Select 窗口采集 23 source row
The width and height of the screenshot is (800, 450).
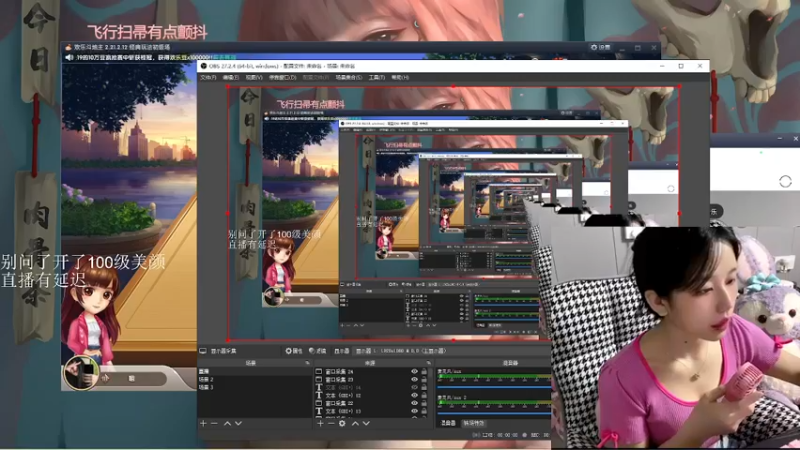(x=371, y=380)
